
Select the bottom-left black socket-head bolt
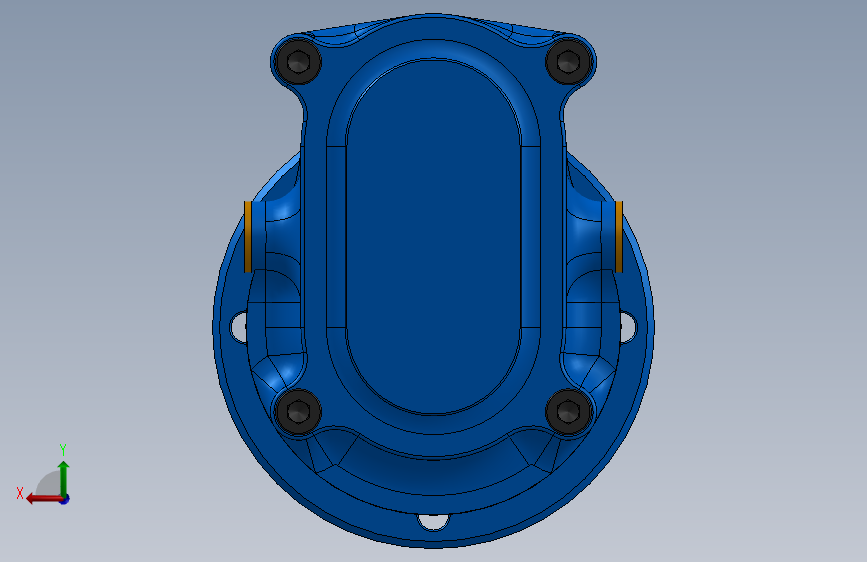tap(299, 412)
